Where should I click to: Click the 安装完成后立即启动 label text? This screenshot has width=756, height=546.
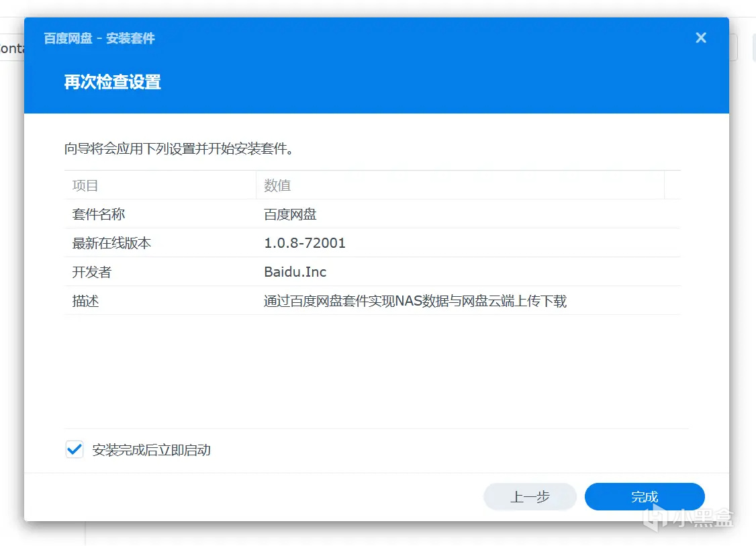click(151, 450)
